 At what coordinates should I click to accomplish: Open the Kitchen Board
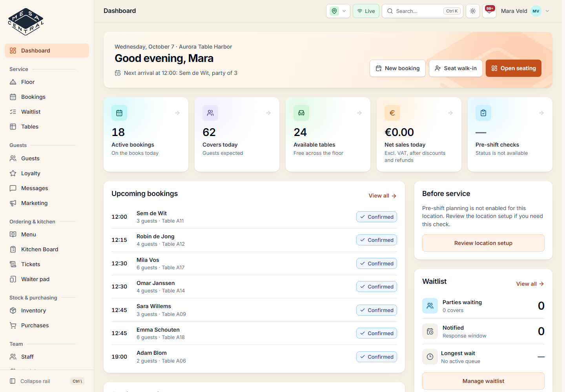pyautogui.click(x=47, y=249)
